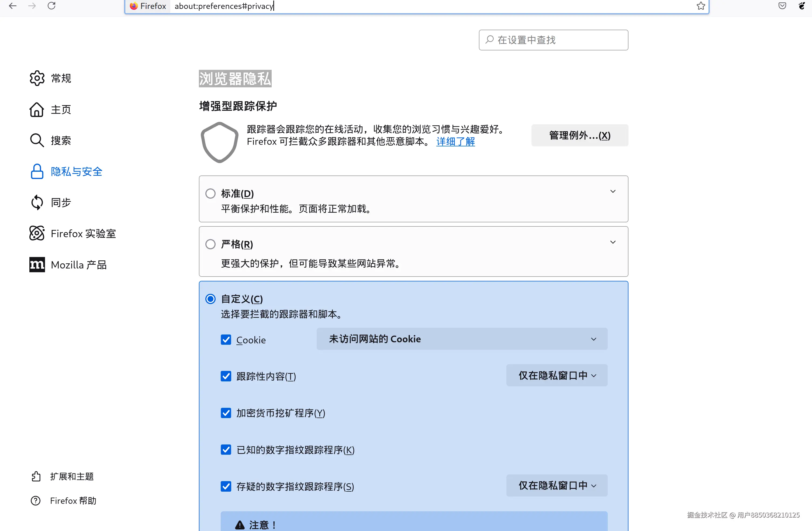Disable the Cookie blocking checkbox
812x531 pixels.
(226, 340)
